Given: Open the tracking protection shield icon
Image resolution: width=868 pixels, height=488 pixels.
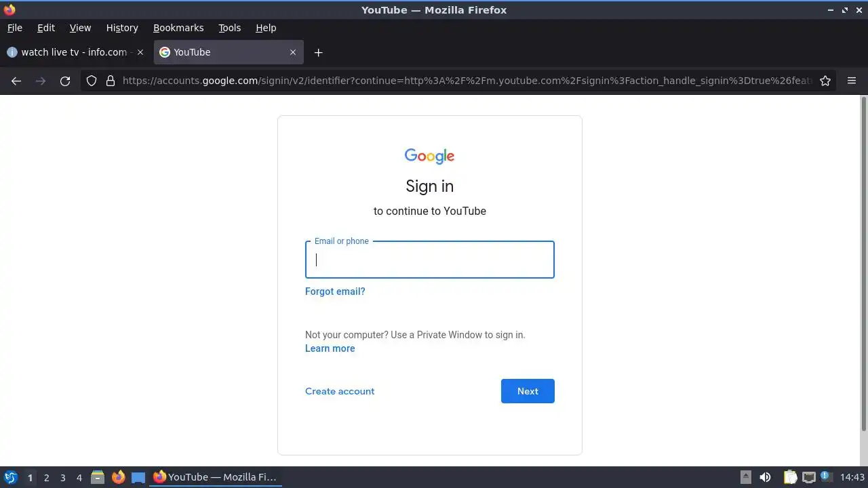Looking at the screenshot, I should coord(92,81).
